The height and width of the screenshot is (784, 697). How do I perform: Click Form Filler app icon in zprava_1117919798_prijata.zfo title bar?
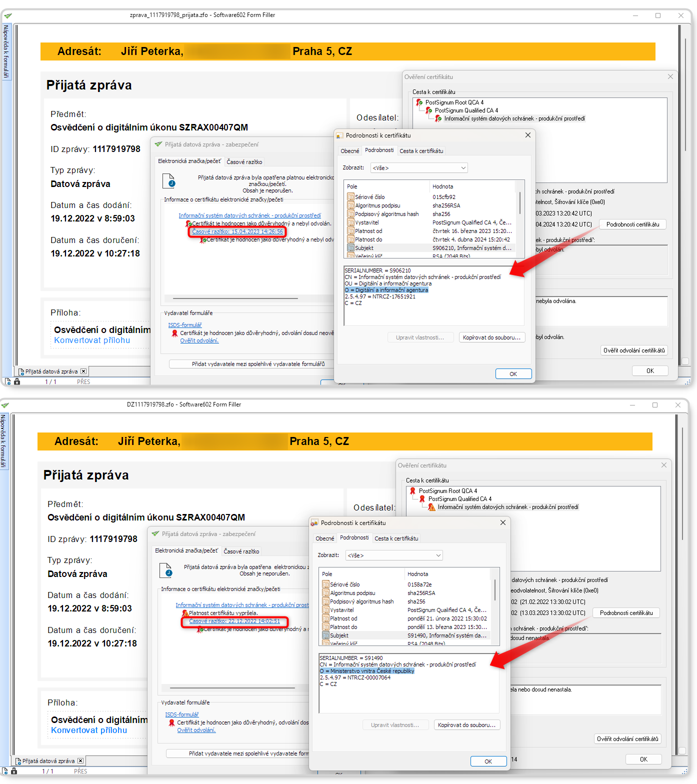[x=7, y=15]
